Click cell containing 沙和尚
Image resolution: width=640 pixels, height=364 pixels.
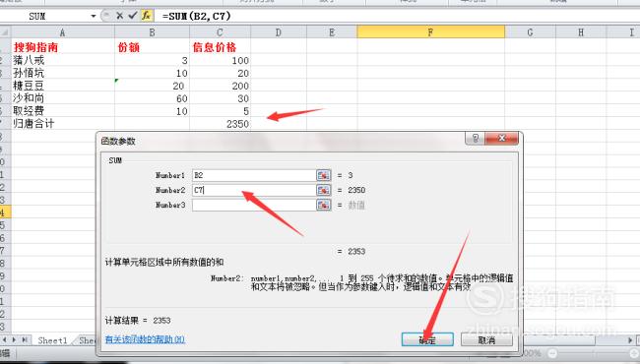[x=62, y=98]
